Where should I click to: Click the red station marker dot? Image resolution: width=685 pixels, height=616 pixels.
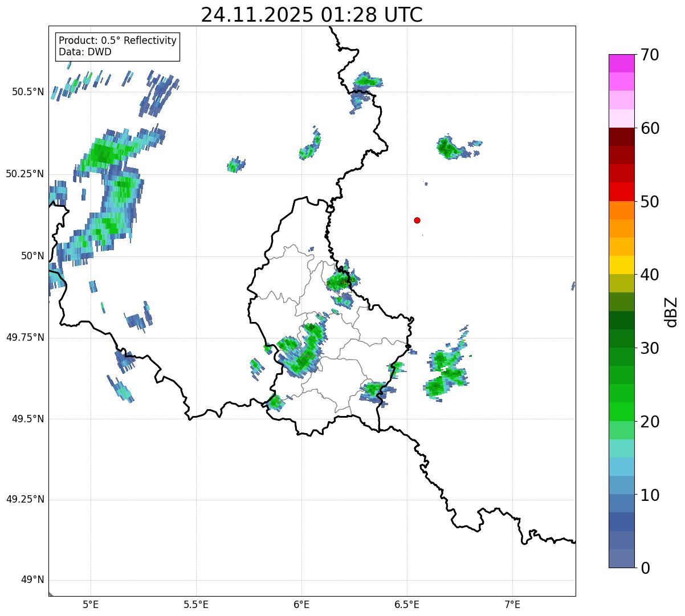417,220
